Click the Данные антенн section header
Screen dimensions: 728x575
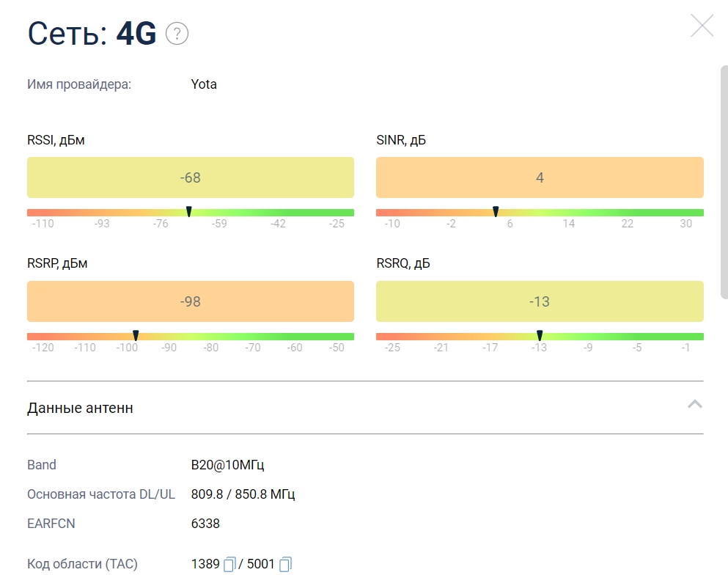point(81,408)
